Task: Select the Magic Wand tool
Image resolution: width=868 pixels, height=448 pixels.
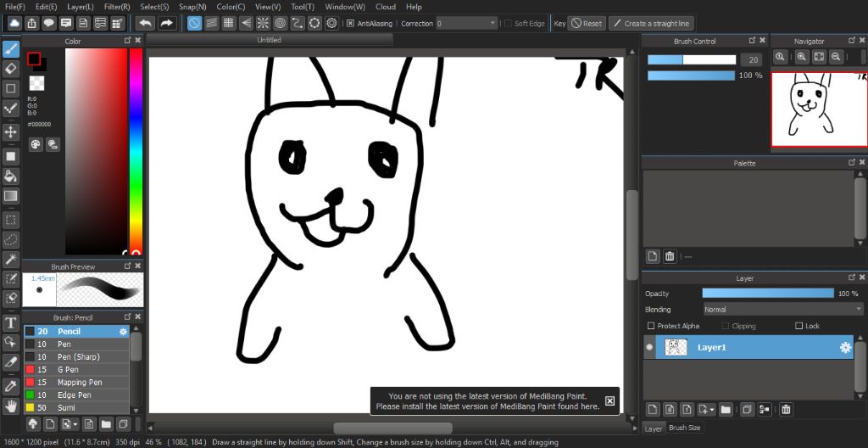Action: pyautogui.click(x=11, y=259)
